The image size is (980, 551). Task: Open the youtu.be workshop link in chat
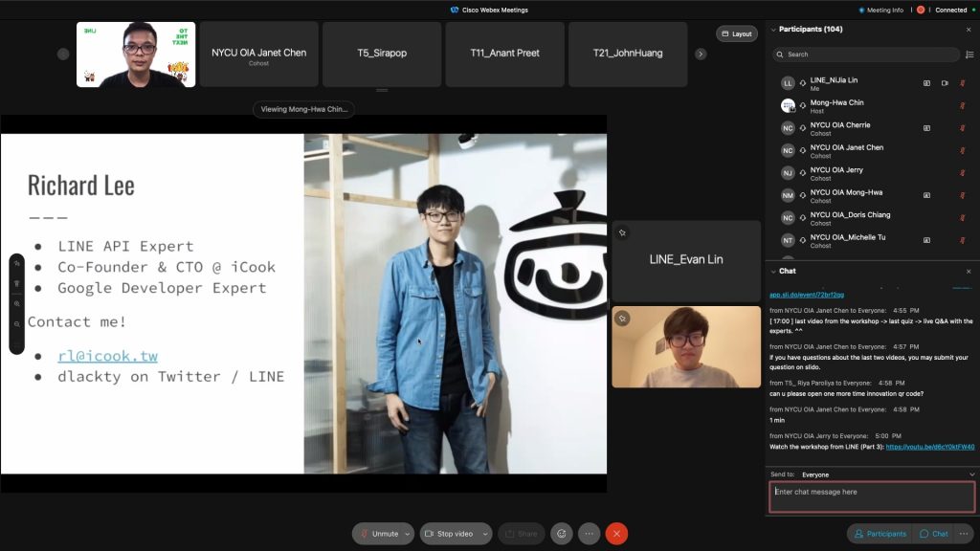(930, 447)
